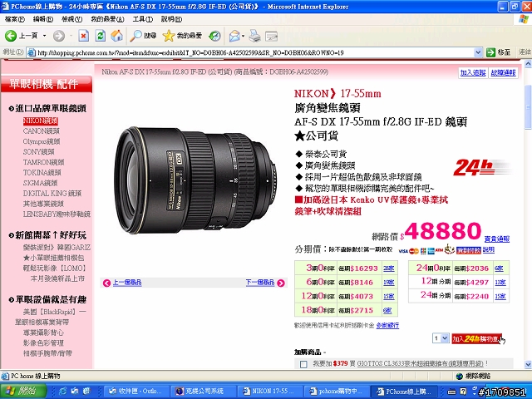Image resolution: width=532 pixels, height=399 pixels.
Task: Select SIGMA鏡頭 in sidebar
Action: pyautogui.click(x=40, y=183)
